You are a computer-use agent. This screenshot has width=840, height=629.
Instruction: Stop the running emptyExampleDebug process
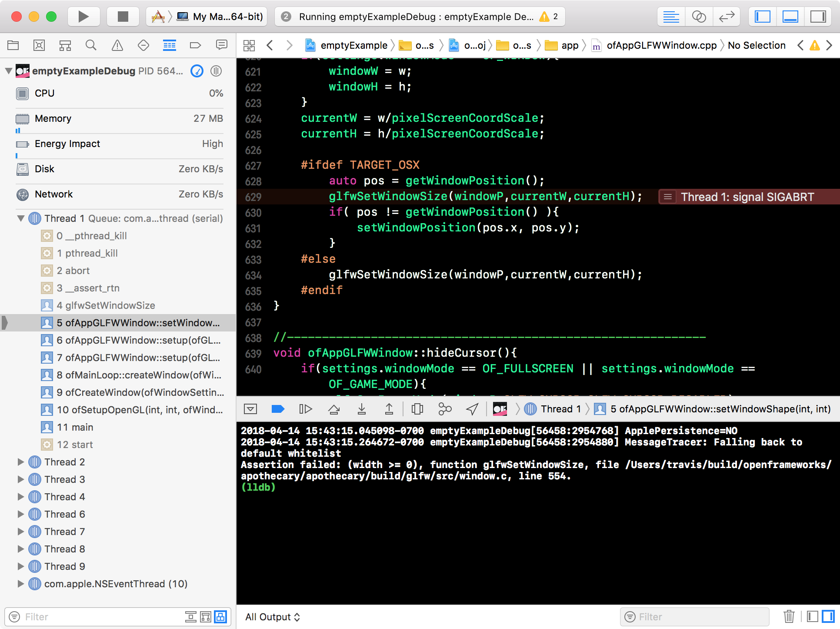pyautogui.click(x=123, y=17)
